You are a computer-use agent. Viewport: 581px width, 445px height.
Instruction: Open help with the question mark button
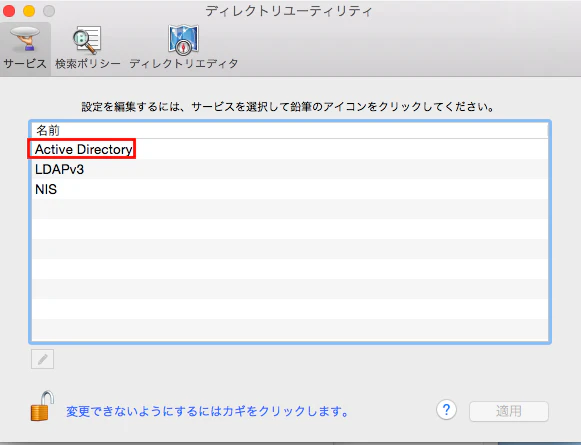(x=446, y=410)
